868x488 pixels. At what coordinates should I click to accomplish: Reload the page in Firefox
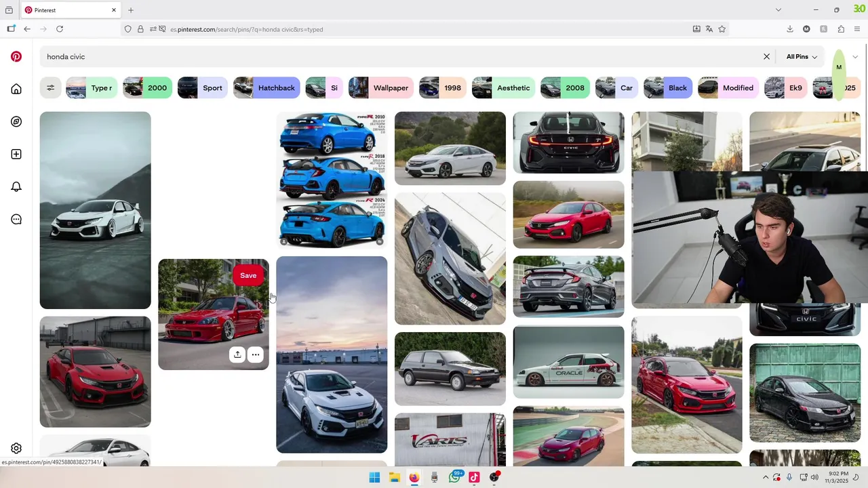click(60, 29)
